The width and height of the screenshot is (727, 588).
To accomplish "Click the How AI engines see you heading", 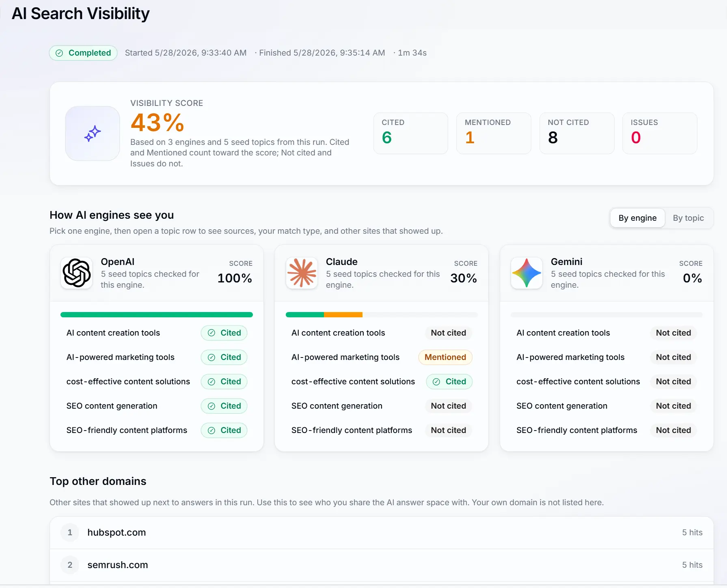I will (x=112, y=215).
